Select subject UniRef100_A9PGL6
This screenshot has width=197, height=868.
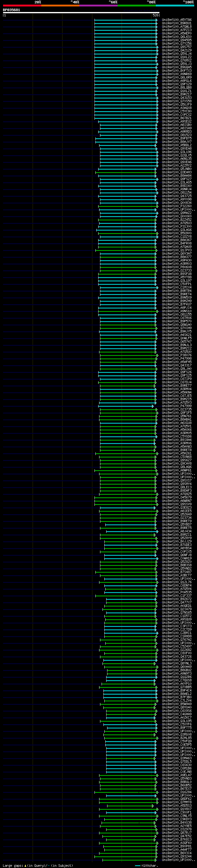(176, 81)
